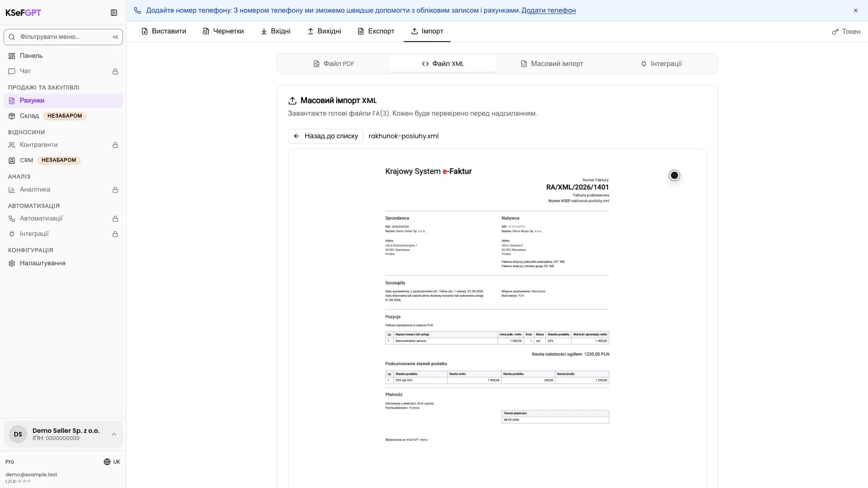Viewport: 868px width, 488px height.
Task: Select the Імпорт tab
Action: (x=427, y=31)
